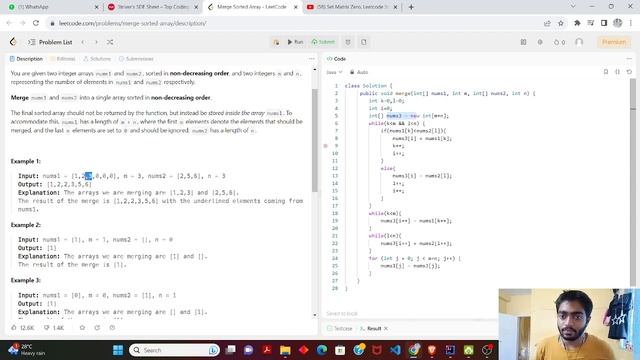Like the problem with thumbs up 12.6K
Image resolution: width=640 pixels, height=360 pixels.
[22, 328]
